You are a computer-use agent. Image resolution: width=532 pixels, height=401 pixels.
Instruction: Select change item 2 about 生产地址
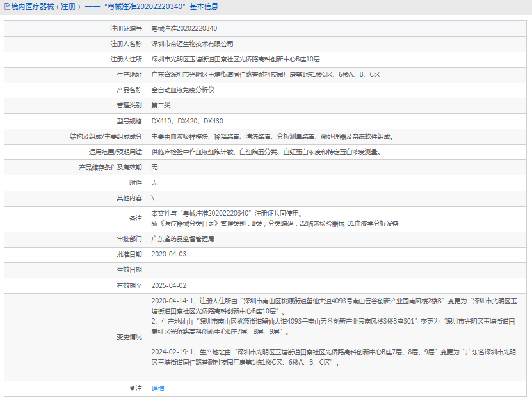click(x=333, y=326)
